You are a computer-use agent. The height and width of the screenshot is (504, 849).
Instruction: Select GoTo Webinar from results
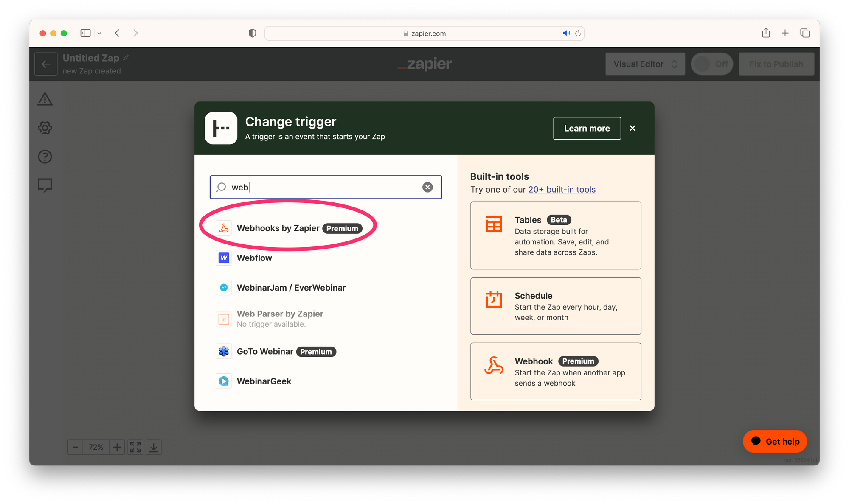[x=326, y=352]
